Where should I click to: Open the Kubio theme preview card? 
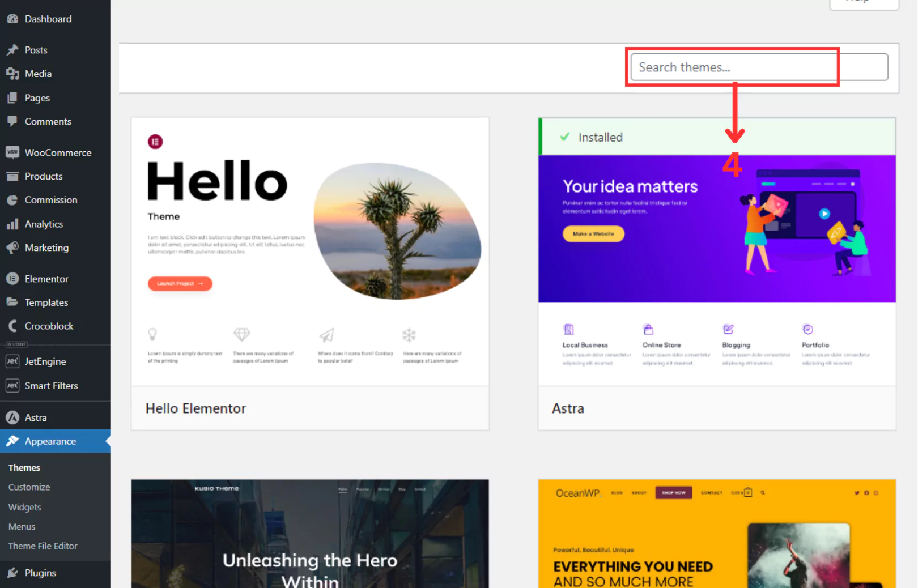pos(310,534)
